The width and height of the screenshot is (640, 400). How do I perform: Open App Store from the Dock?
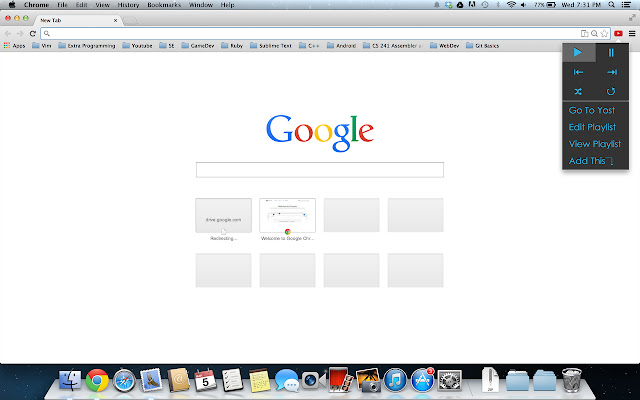coord(422,380)
